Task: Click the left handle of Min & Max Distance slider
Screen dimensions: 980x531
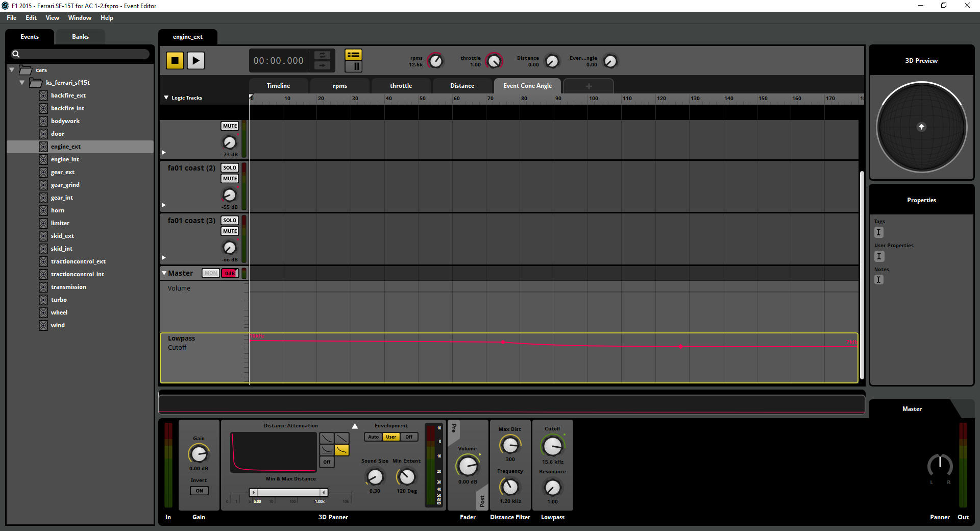Action: tap(253, 492)
